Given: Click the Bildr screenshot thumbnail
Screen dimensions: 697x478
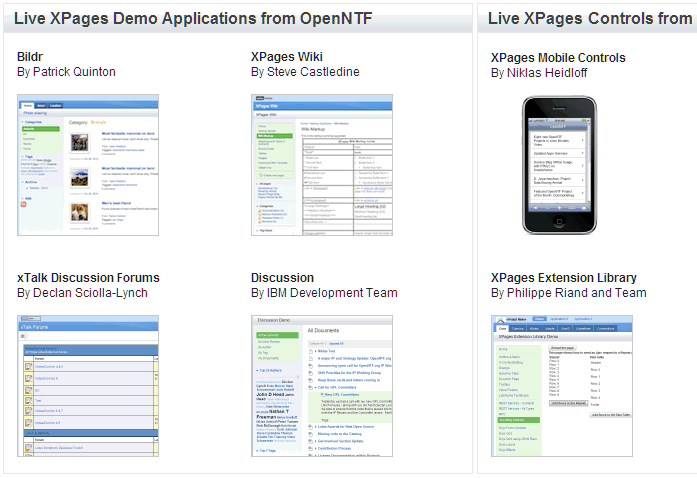Looking at the screenshot, I should [x=88, y=165].
